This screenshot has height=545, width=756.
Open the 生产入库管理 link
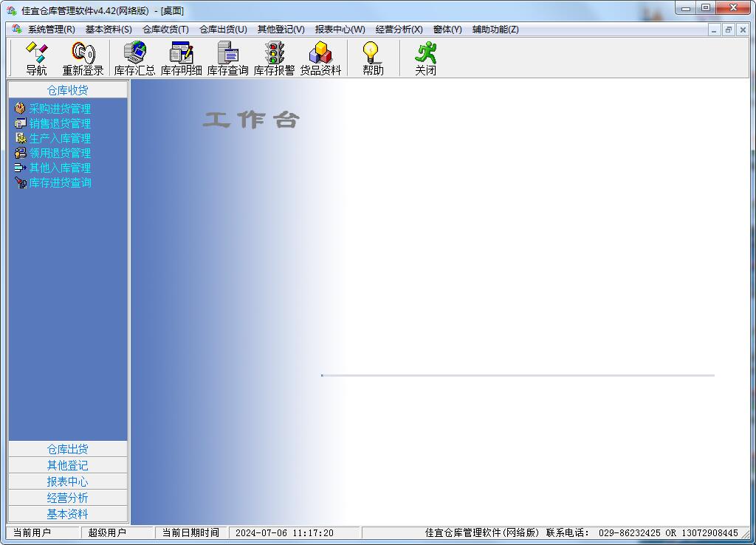(x=60, y=138)
